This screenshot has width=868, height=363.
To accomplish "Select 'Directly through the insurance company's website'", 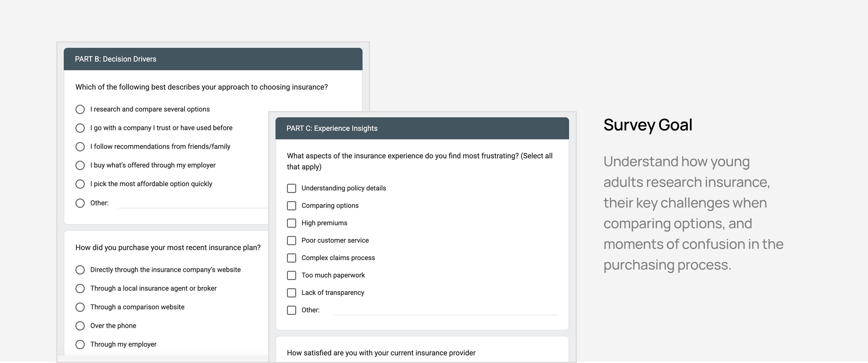I will pos(80,270).
